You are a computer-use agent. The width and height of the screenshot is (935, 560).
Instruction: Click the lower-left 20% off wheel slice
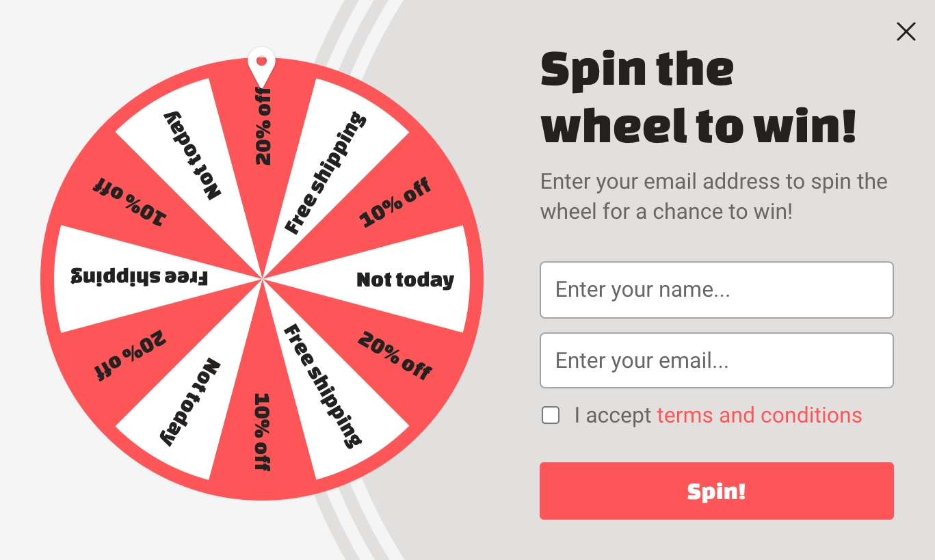(129, 356)
